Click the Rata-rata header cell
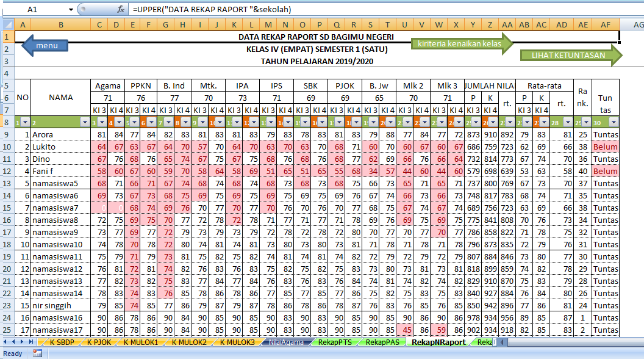Image resolution: width=644 pixels, height=359 pixels. tap(544, 85)
